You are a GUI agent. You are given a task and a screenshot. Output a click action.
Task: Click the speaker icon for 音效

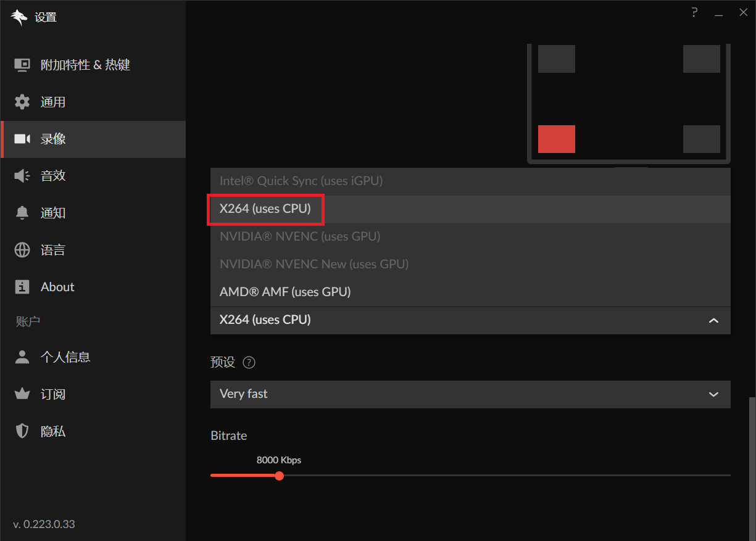(x=22, y=176)
